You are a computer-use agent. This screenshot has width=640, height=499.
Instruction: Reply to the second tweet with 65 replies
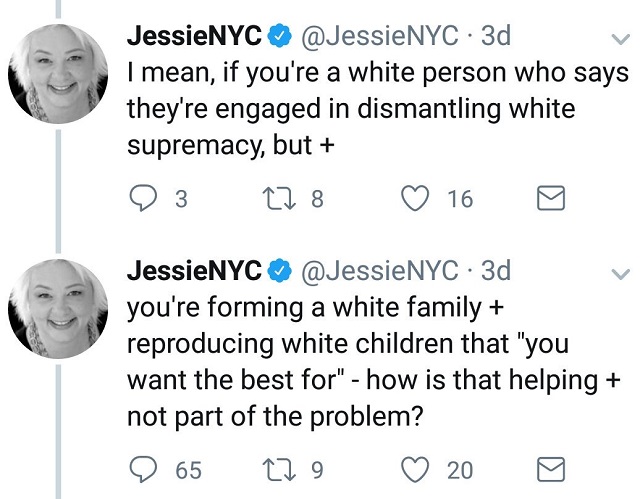143,470
